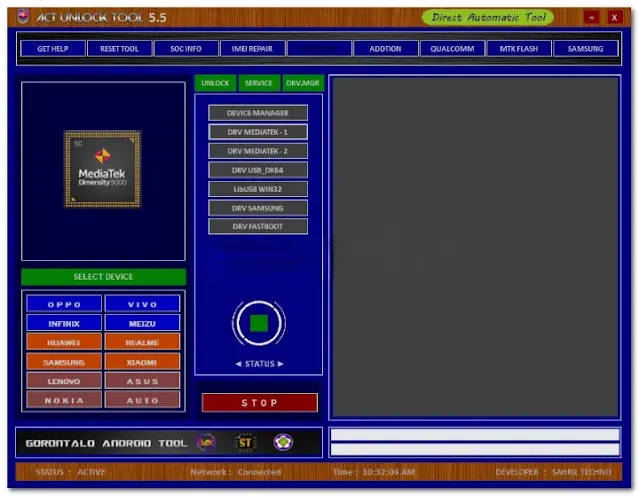Minimize the ACT Unlock Tool window

(x=591, y=18)
